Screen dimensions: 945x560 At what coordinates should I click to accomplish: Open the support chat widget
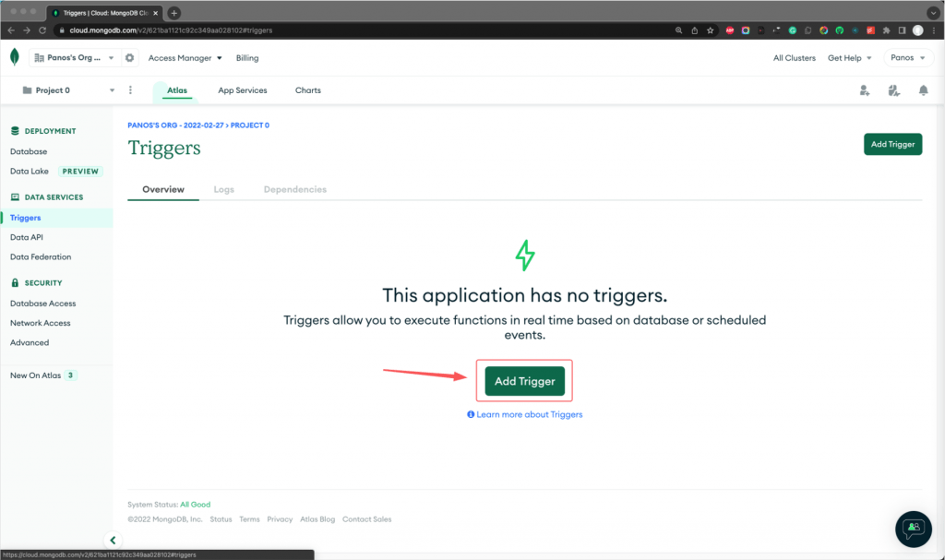(914, 529)
